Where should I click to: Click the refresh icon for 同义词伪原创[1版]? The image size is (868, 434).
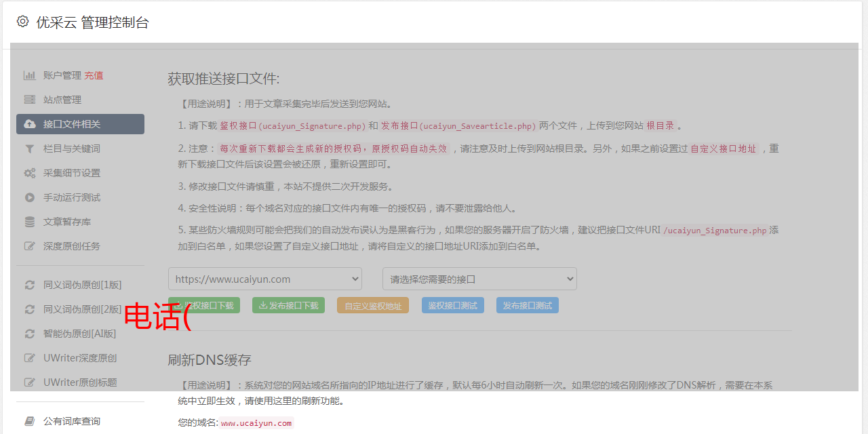pos(30,285)
